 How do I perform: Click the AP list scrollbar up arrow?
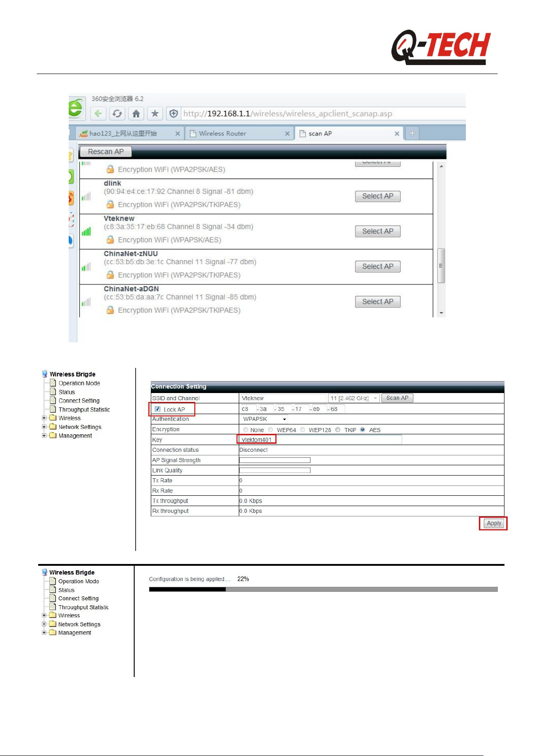tap(442, 166)
